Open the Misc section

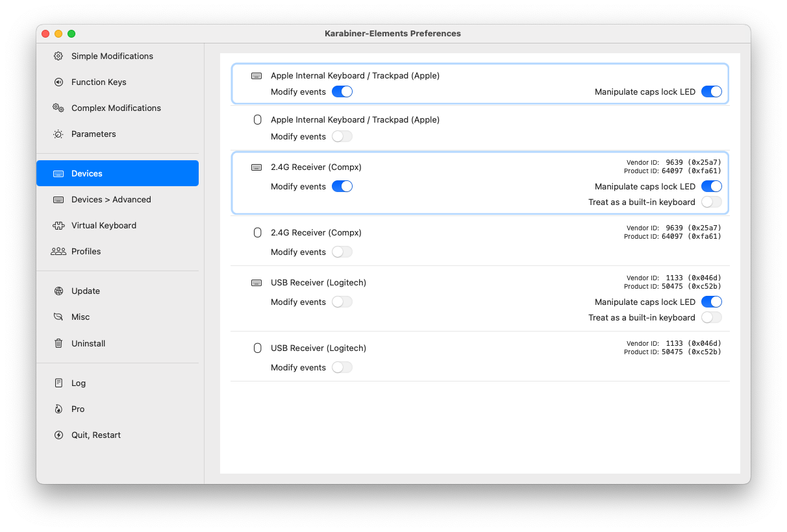[x=118, y=317]
